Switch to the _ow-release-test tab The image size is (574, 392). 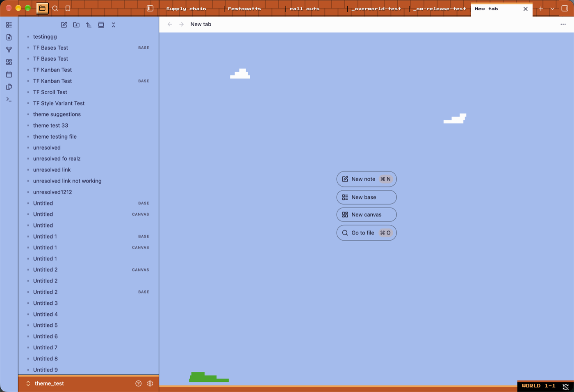pyautogui.click(x=440, y=9)
